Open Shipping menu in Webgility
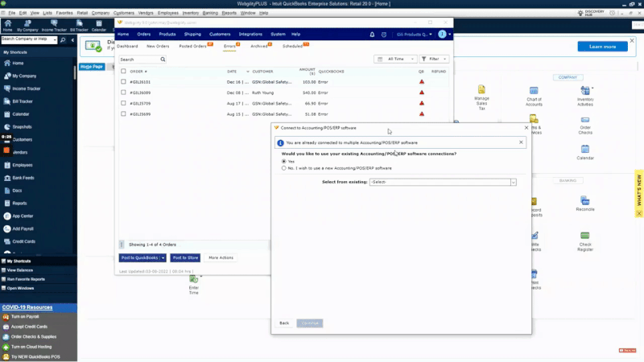Image resolution: width=644 pixels, height=362 pixels. [x=192, y=35]
